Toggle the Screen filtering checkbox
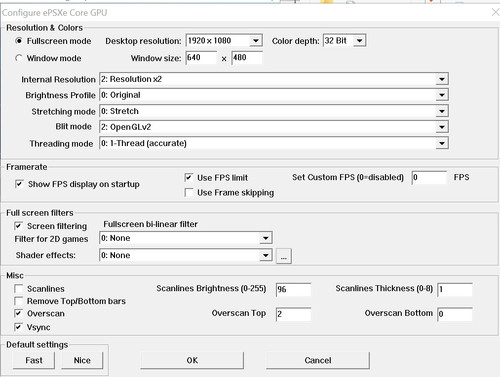Viewport: 500px width, 377px height. [18, 226]
